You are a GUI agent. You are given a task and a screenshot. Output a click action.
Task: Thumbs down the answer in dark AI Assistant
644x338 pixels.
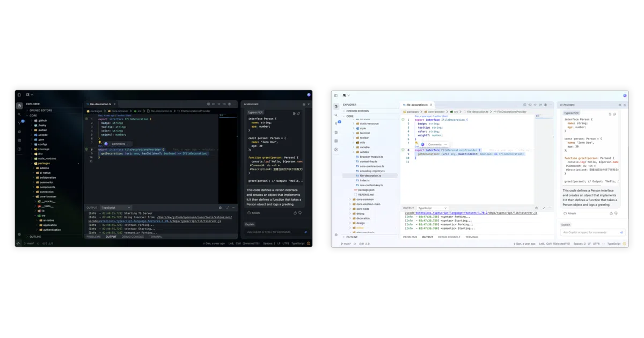300,213
